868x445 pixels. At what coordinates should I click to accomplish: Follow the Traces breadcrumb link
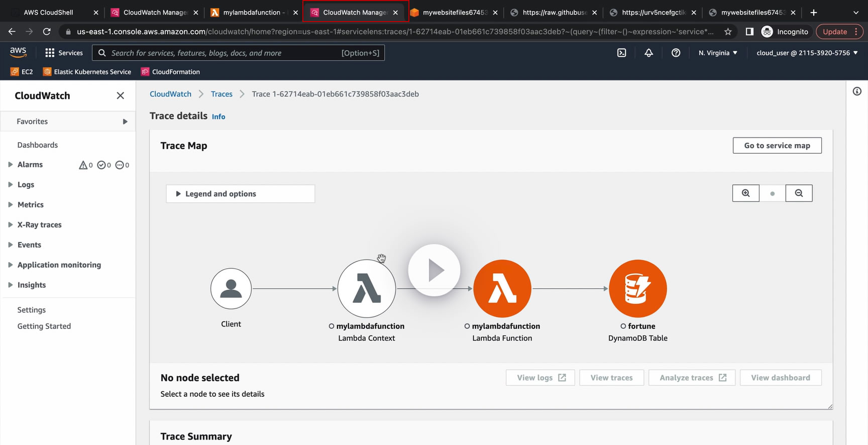pyautogui.click(x=222, y=94)
